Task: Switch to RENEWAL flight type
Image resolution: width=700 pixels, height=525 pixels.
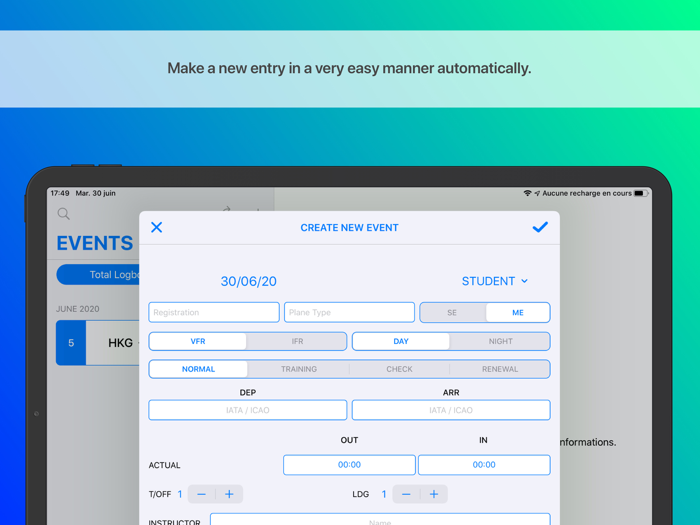Action: tap(500, 369)
